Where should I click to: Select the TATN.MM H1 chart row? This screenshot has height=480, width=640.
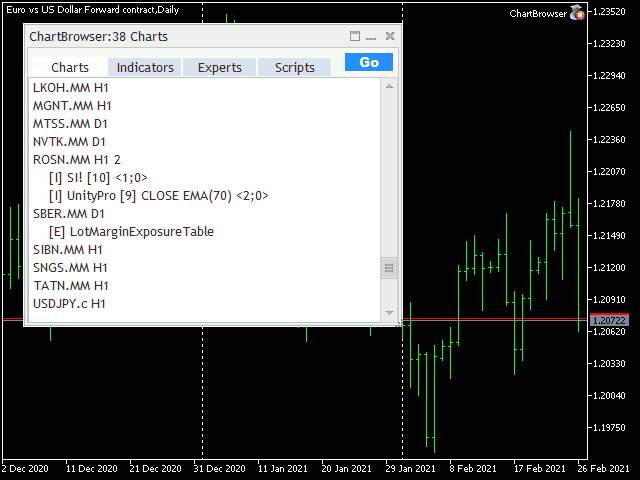point(205,285)
